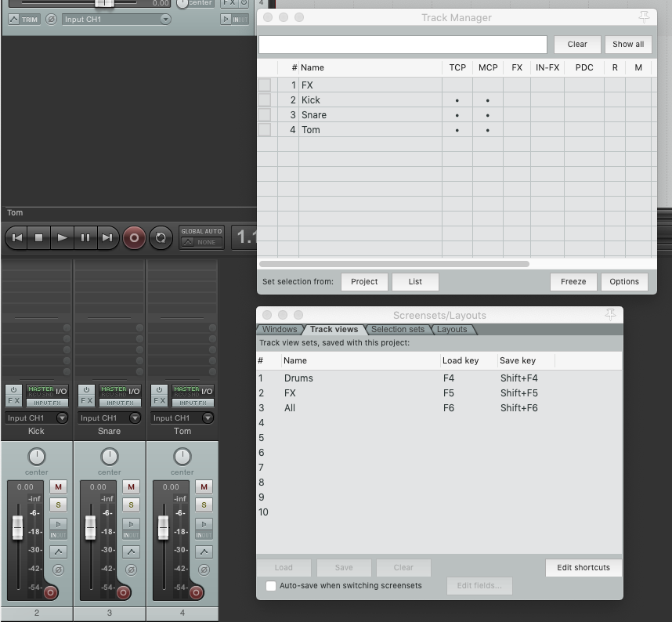
Task: Bypass FX power on Tom track
Action: pos(160,389)
